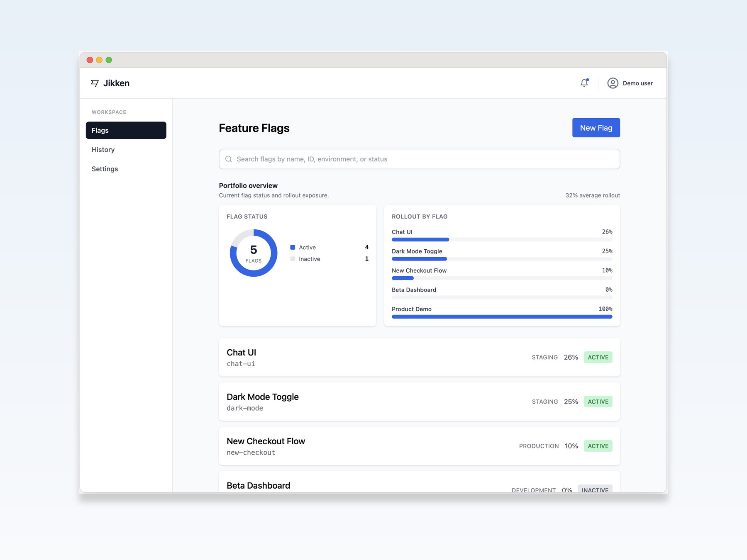Click the search magnifier icon
The image size is (747, 560).
click(x=228, y=159)
